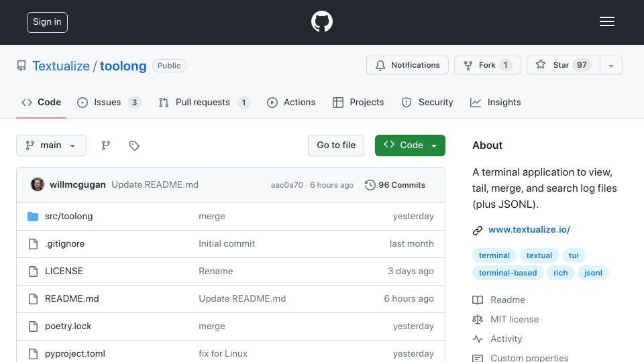Open the poetry.lock file name
This screenshot has width=644, height=362.
tap(68, 326)
